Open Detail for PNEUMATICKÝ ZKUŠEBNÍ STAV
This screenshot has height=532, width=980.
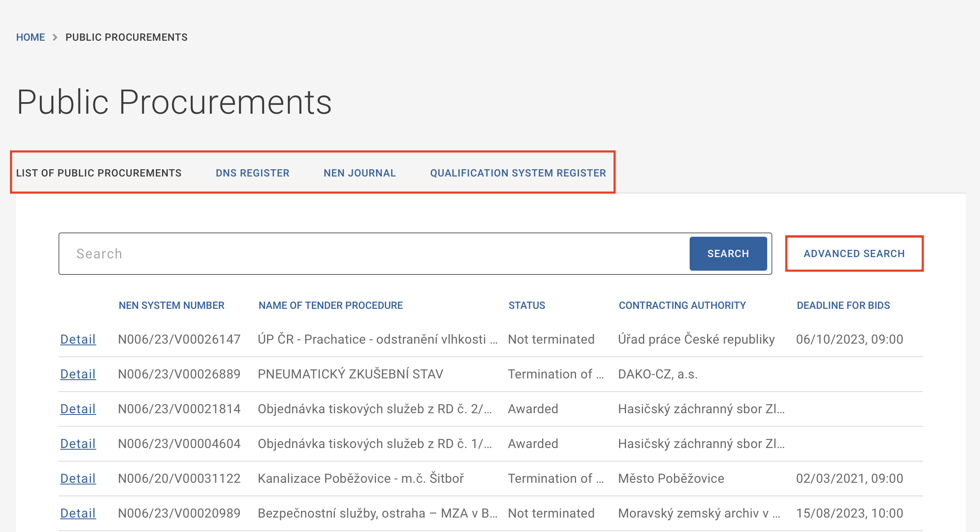(78, 374)
